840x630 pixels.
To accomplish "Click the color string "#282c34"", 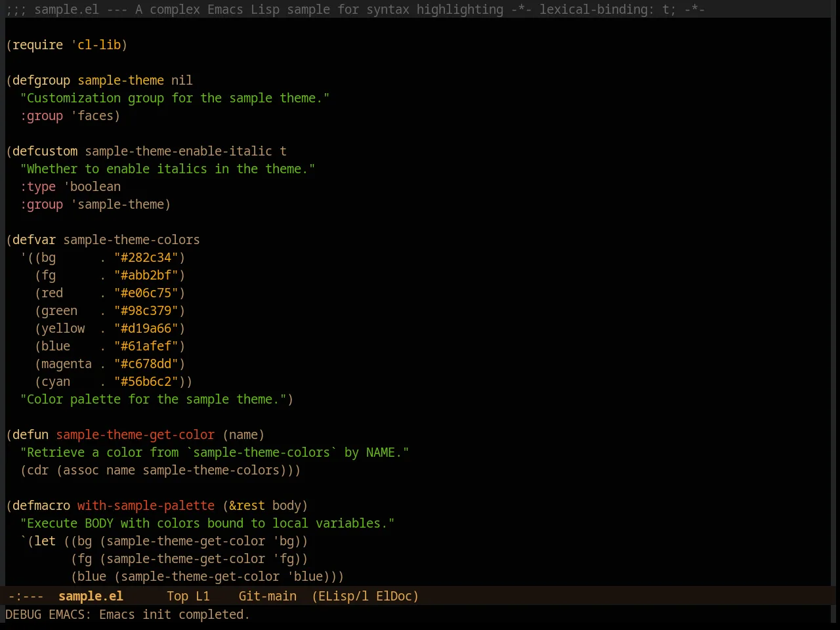I will pyautogui.click(x=146, y=257).
